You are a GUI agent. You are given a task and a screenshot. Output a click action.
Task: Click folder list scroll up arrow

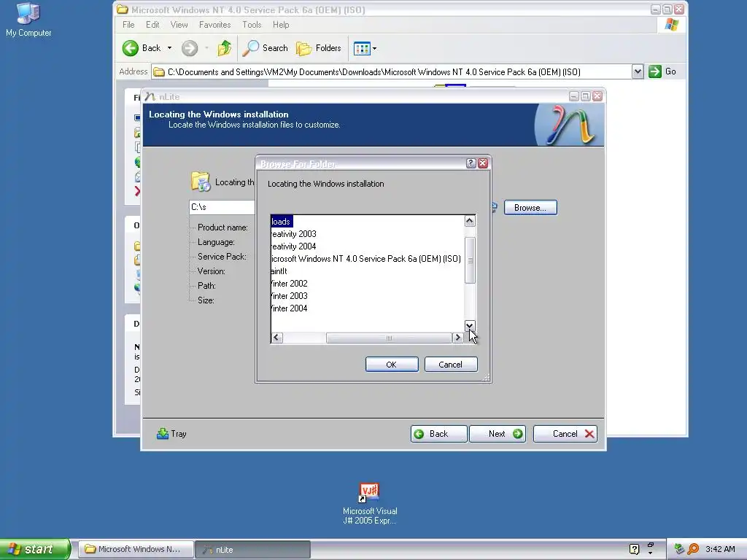[470, 221]
